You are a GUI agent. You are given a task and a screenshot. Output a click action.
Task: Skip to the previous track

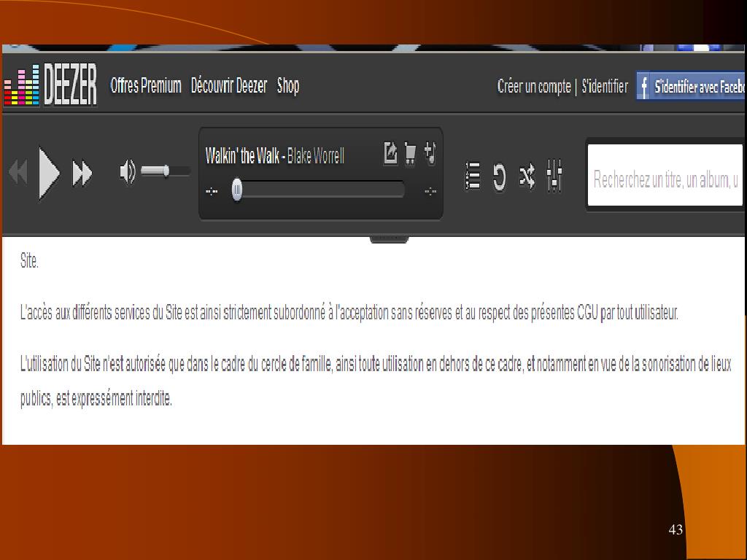18,172
